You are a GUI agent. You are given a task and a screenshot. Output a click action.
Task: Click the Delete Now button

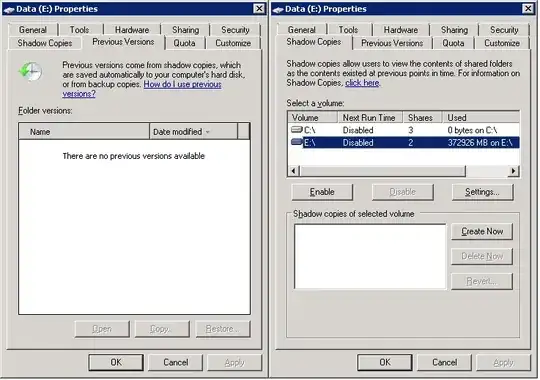click(x=482, y=256)
